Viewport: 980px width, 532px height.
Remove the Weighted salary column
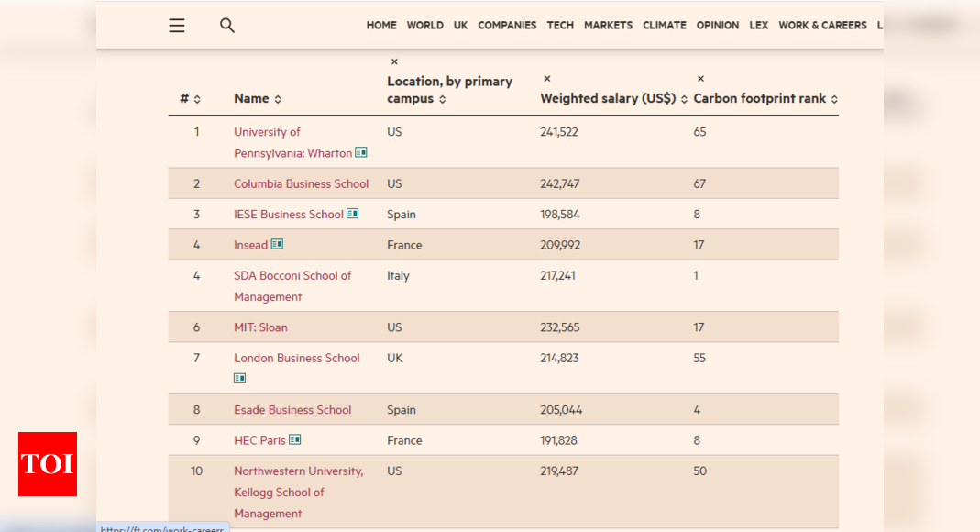pos(547,79)
